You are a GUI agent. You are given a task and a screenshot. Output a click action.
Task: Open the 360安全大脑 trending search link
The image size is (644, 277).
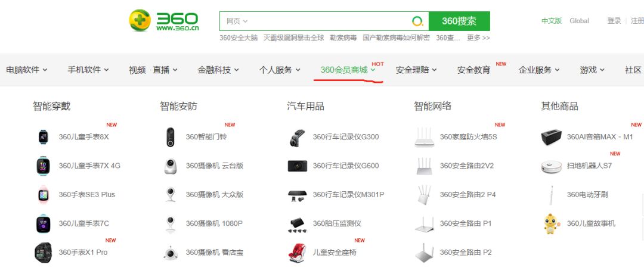coord(239,38)
